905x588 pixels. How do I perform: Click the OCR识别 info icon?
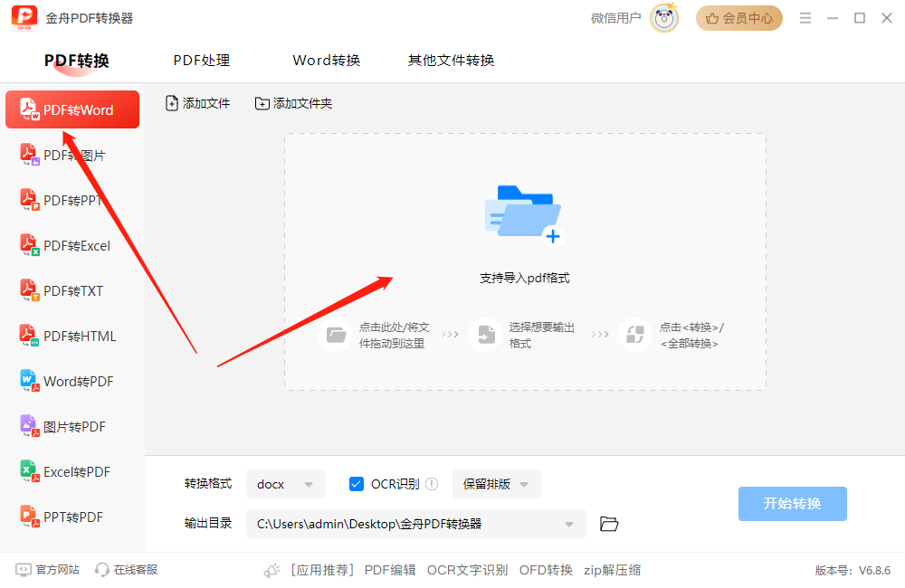[432, 484]
